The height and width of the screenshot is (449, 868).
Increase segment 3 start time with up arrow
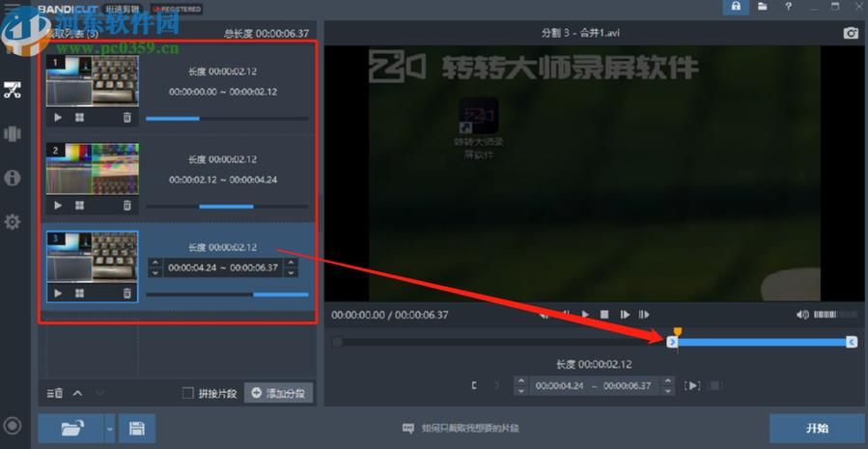pos(155,263)
